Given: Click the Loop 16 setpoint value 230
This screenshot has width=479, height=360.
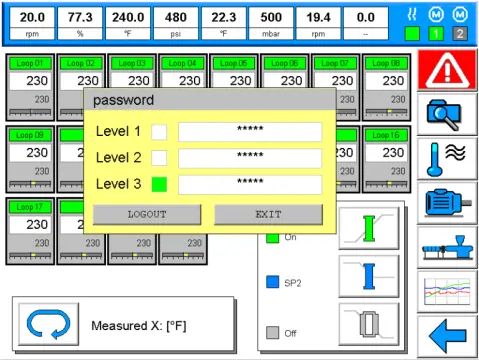Looking at the screenshot, I should pos(386,153).
